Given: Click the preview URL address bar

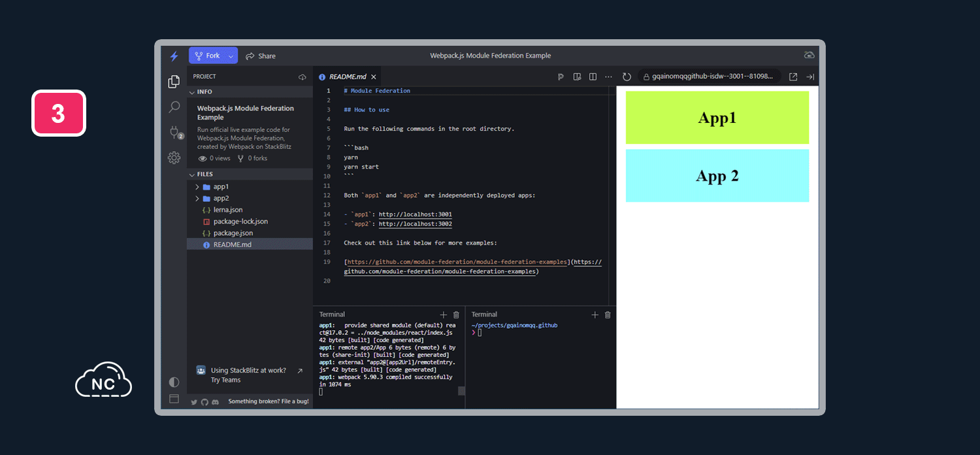Looking at the screenshot, I should (x=710, y=76).
